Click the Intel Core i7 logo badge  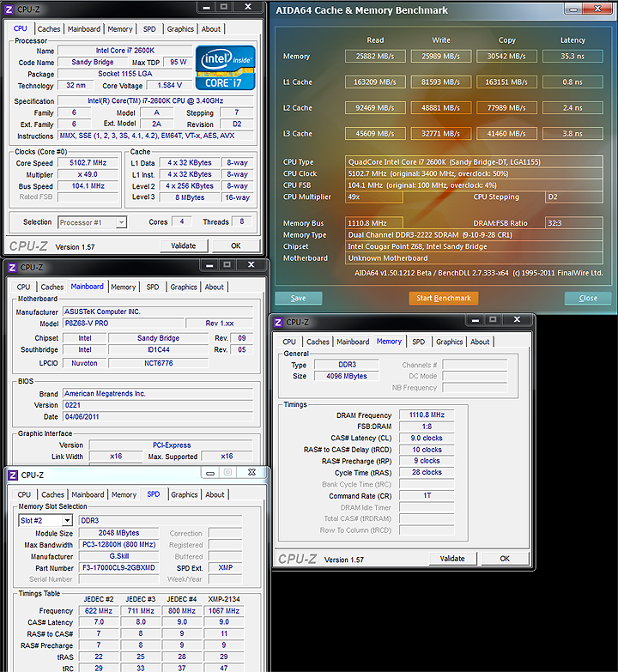pyautogui.click(x=226, y=68)
